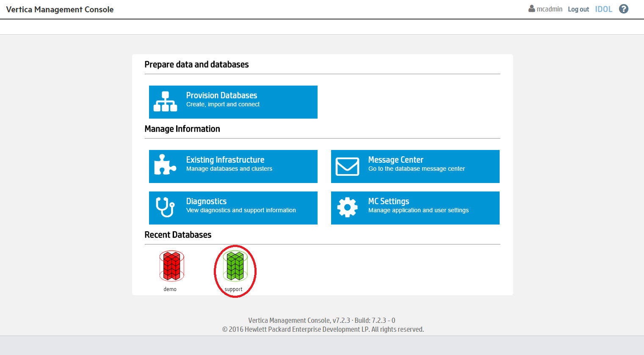The image size is (644, 355).
Task: Open the green support database icon
Action: pos(235,266)
